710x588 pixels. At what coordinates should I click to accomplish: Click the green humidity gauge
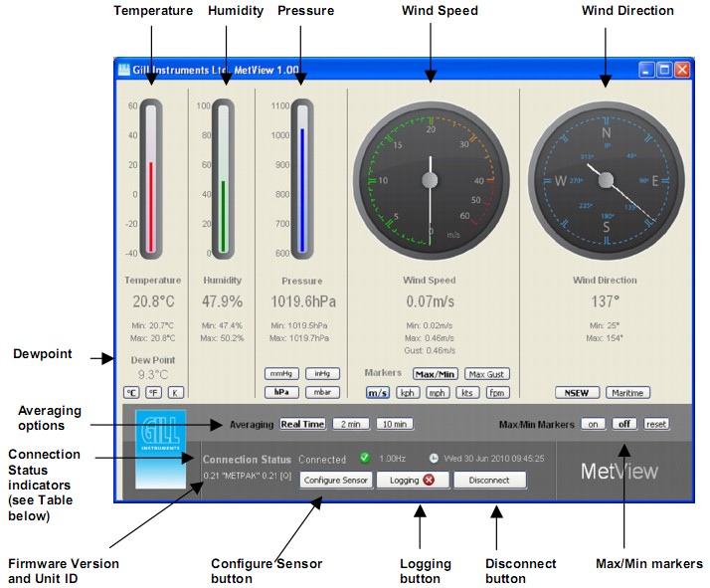(223, 179)
